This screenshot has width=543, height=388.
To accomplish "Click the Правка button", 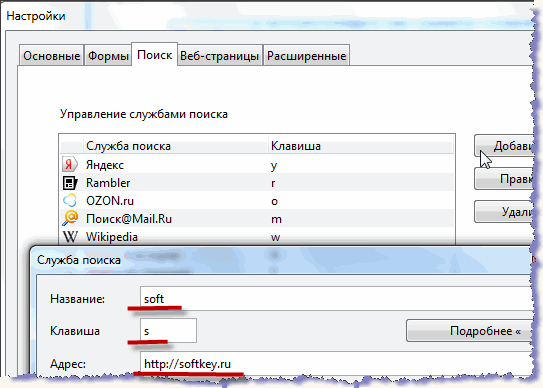I will click(504, 179).
